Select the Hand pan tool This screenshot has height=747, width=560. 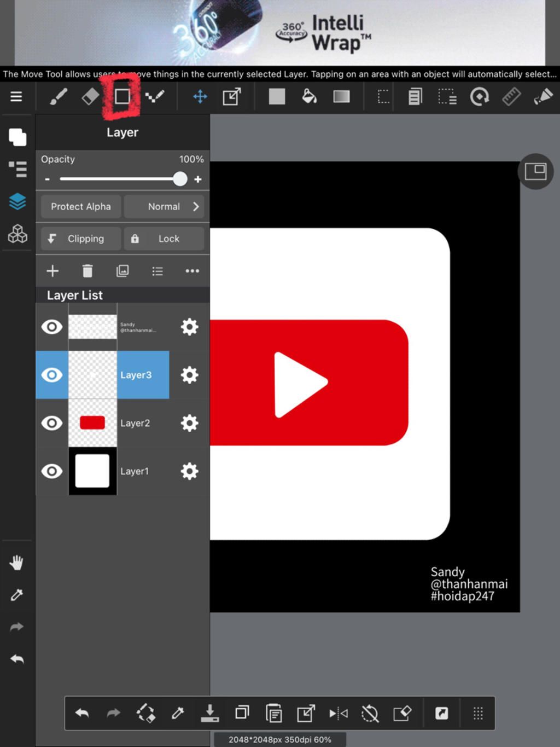click(16, 563)
